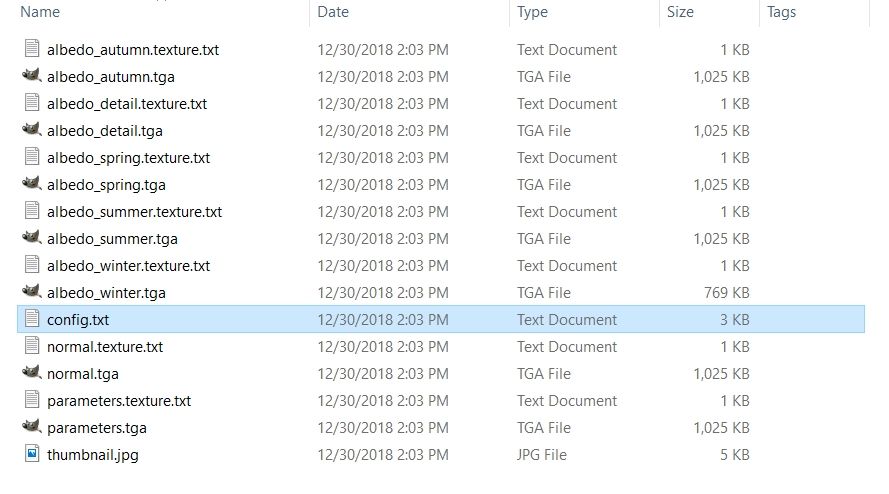Click the GIMP icon for albedo_autumn.tga

[x=31, y=77]
